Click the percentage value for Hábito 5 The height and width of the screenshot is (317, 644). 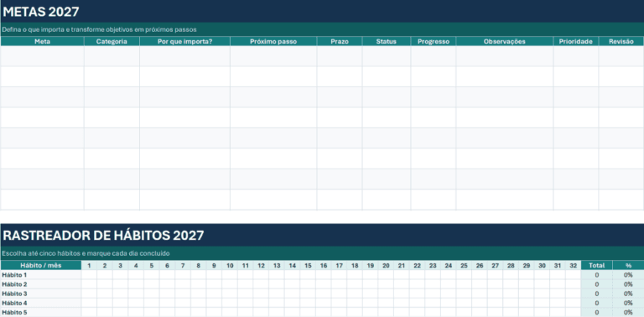click(x=628, y=313)
